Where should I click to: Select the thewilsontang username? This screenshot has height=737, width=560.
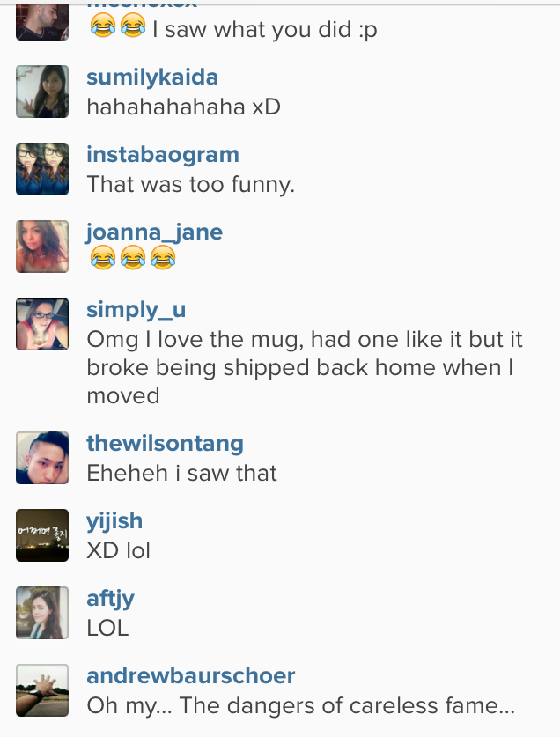[165, 443]
